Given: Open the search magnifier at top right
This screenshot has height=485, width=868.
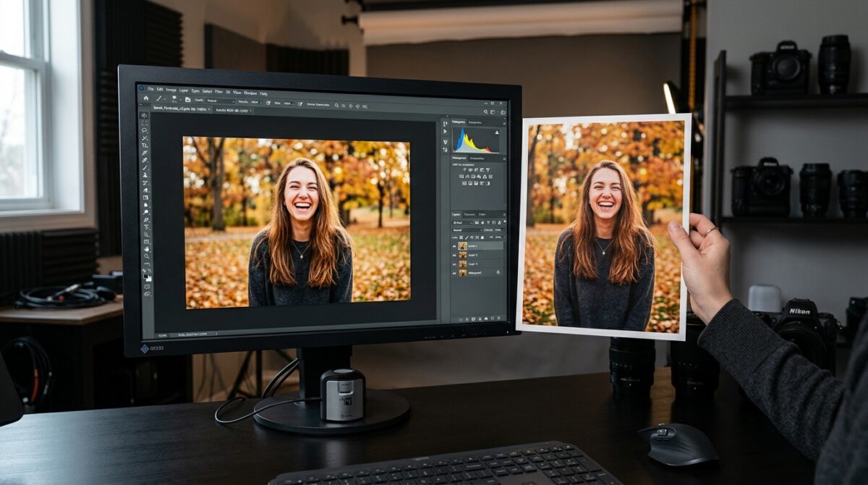Looking at the screenshot, I should coord(486,111).
